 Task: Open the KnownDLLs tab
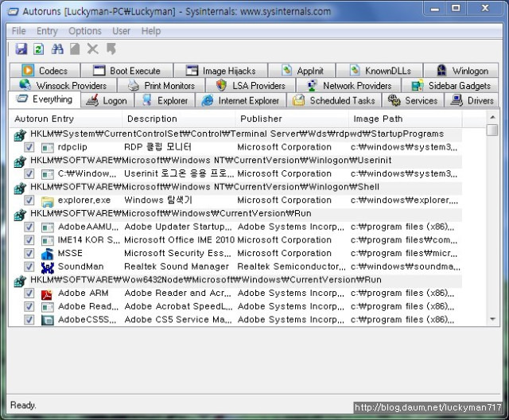379,71
